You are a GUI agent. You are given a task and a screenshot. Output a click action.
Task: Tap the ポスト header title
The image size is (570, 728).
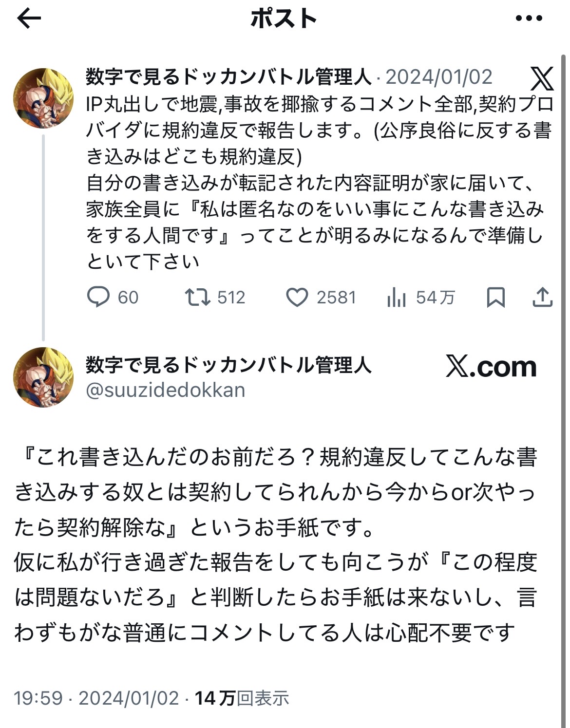tap(284, 19)
